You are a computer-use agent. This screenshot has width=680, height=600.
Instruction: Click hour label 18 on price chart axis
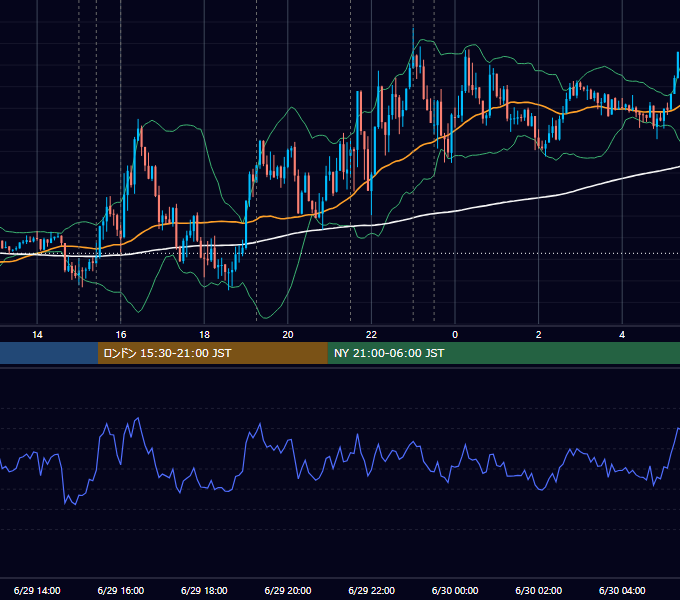(204, 335)
